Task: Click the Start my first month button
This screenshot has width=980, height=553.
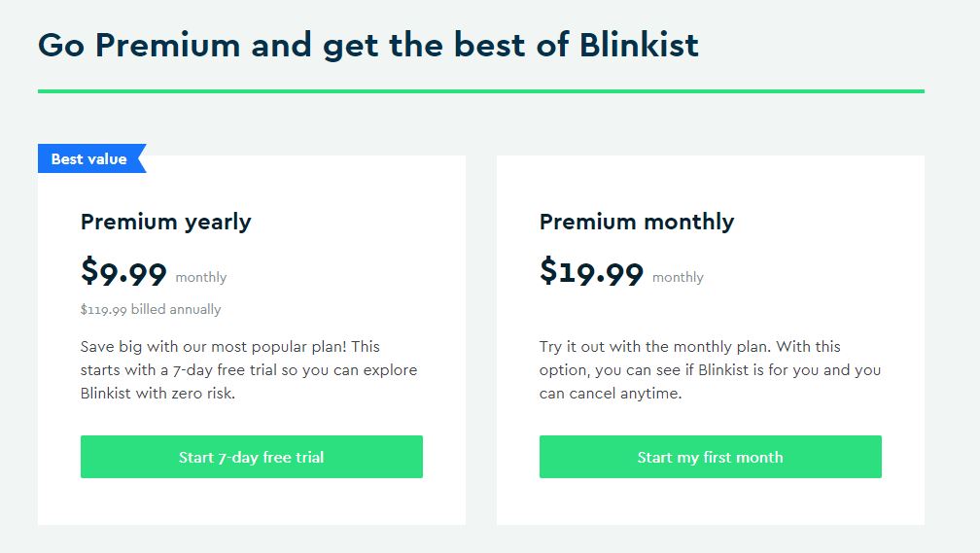Action: [x=710, y=457]
